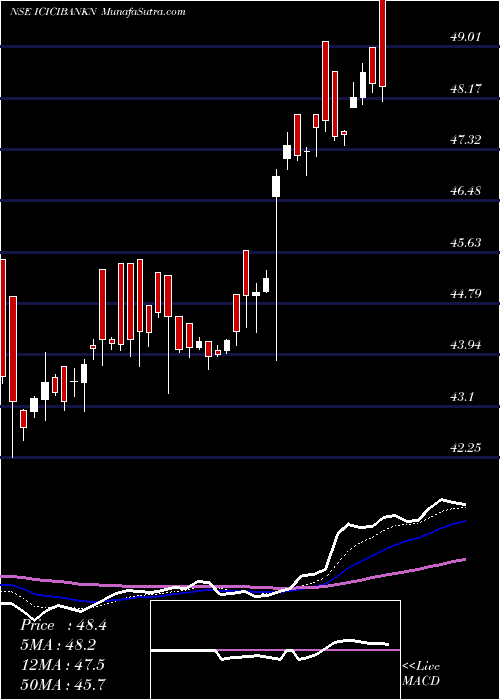Click the 49.01 price axis label
500x700 pixels.
coord(465,37)
